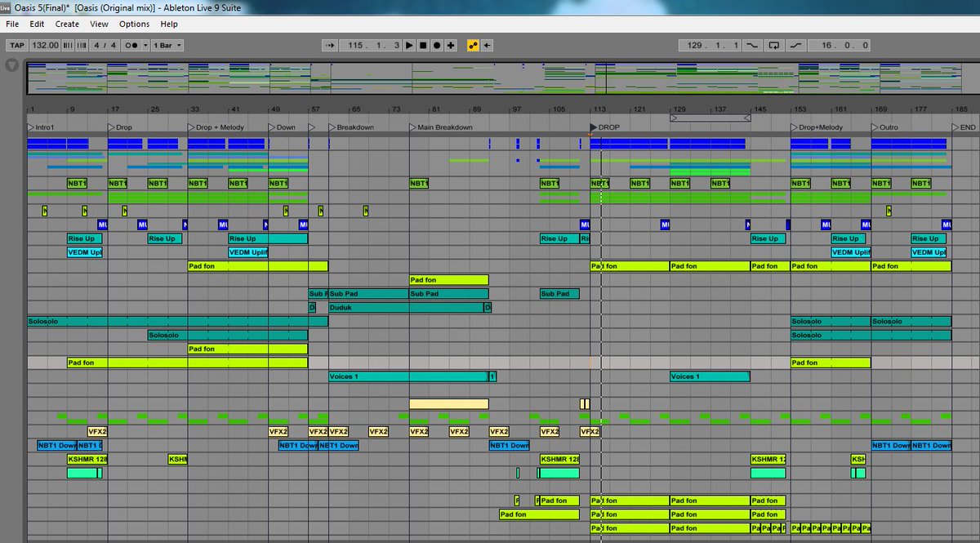This screenshot has width=980, height=543.
Task: Click bar 97 on the beat ruler
Action: tap(516, 109)
